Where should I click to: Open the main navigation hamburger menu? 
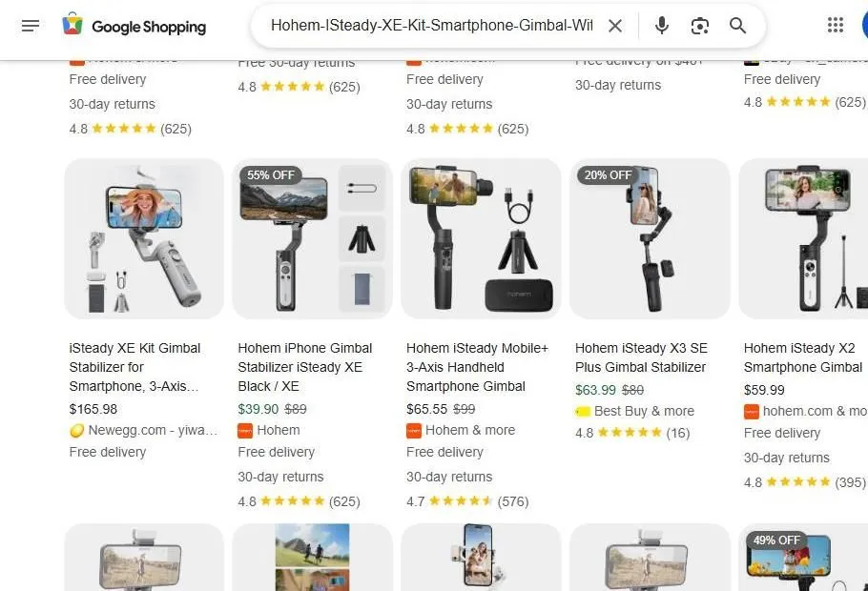(31, 26)
